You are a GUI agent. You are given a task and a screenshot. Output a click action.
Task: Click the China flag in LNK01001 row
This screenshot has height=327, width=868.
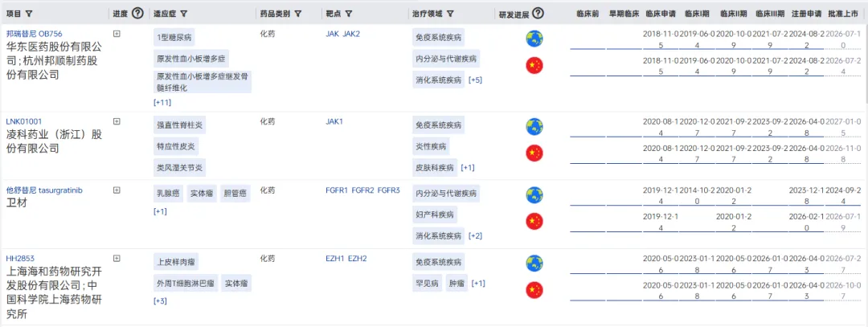coord(534,153)
